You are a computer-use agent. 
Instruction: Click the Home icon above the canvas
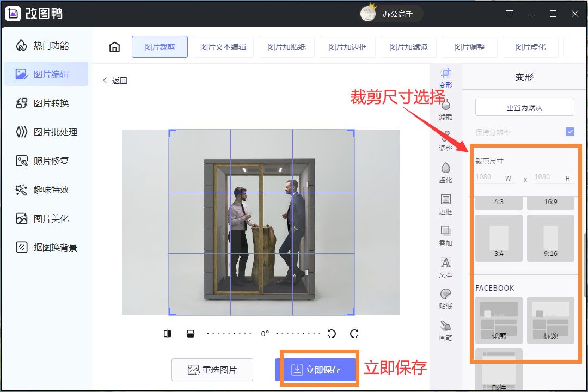tap(114, 47)
